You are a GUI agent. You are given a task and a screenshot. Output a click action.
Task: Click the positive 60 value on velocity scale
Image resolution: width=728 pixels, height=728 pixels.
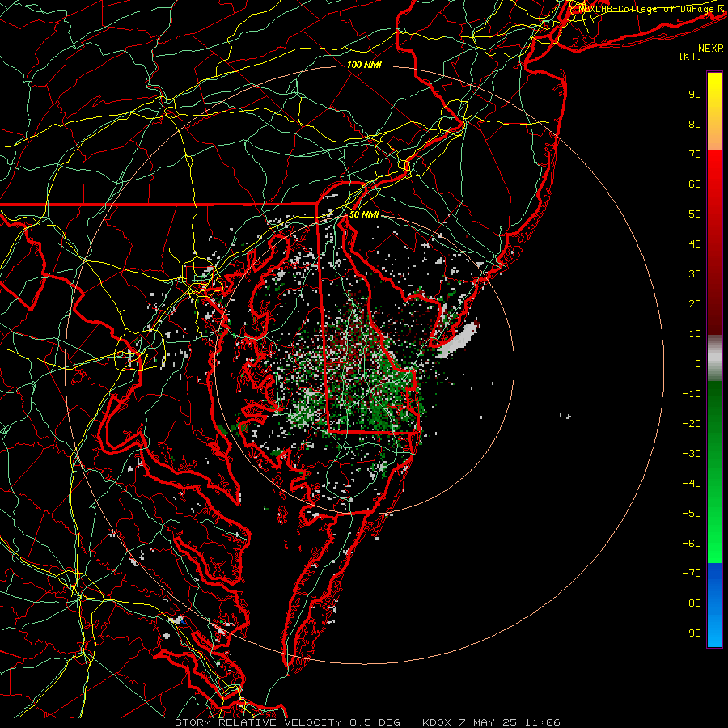695,184
